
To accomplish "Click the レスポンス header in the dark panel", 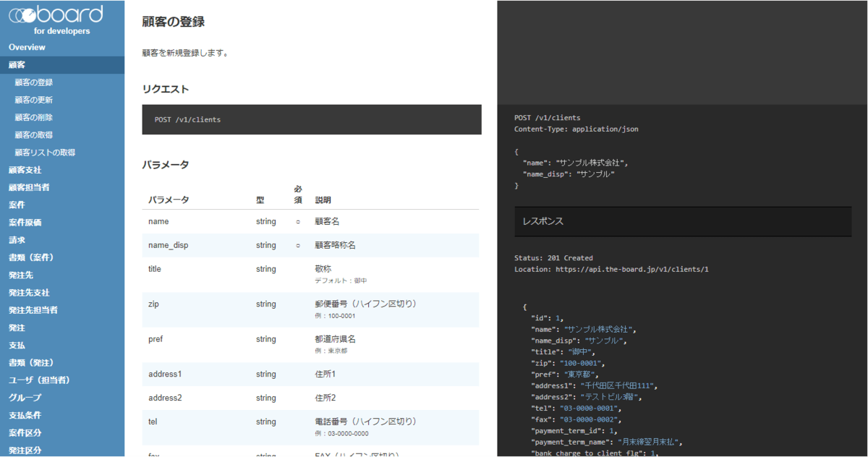I will pyautogui.click(x=682, y=221).
